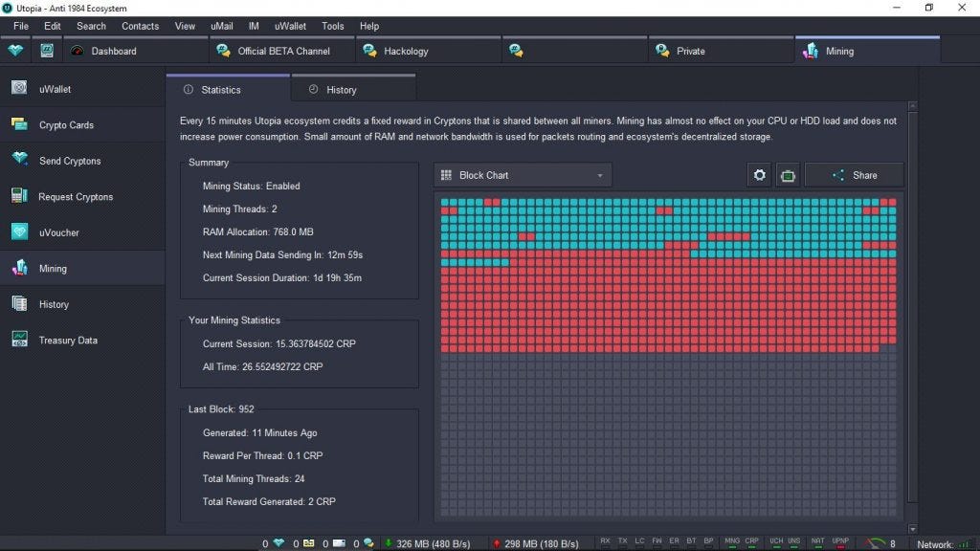980x551 pixels.
Task: Click the Last Block: 952 heading
Action: point(221,409)
